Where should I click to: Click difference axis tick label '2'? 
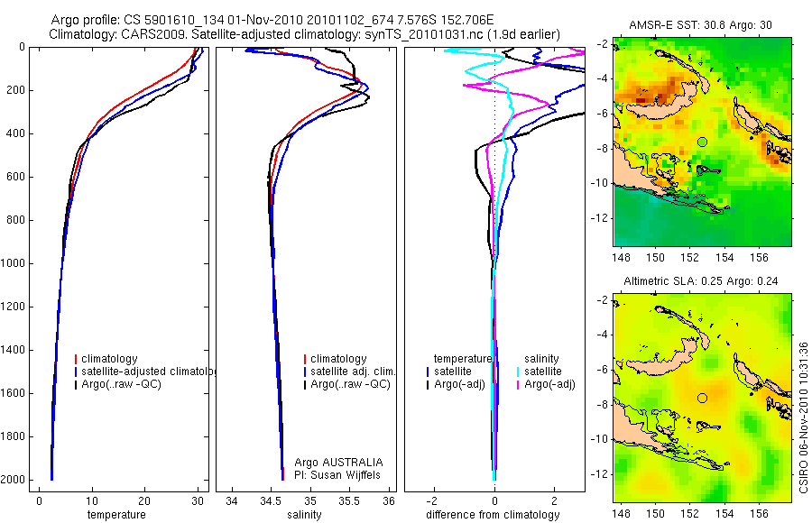click(x=555, y=500)
